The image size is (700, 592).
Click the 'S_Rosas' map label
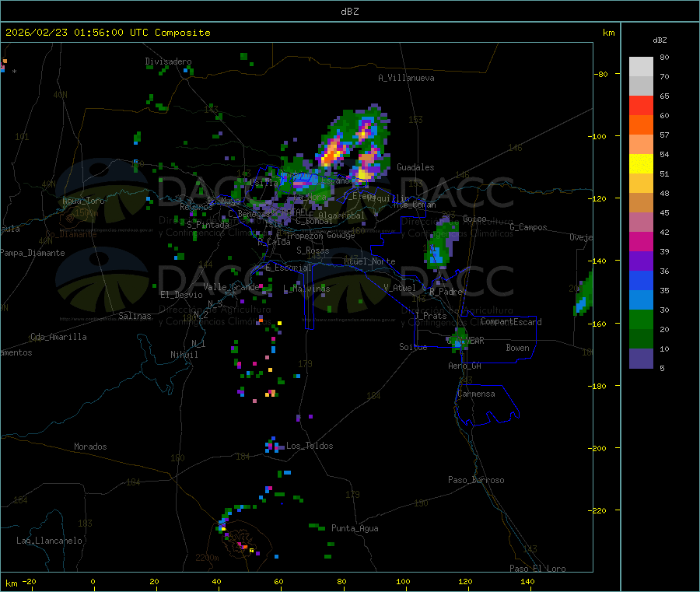click(x=313, y=250)
